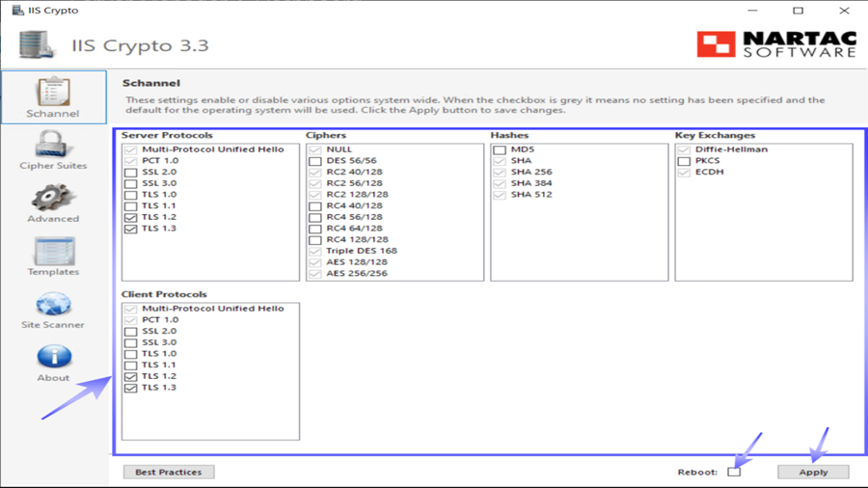
Task: Open the Templates icon
Action: 54,251
